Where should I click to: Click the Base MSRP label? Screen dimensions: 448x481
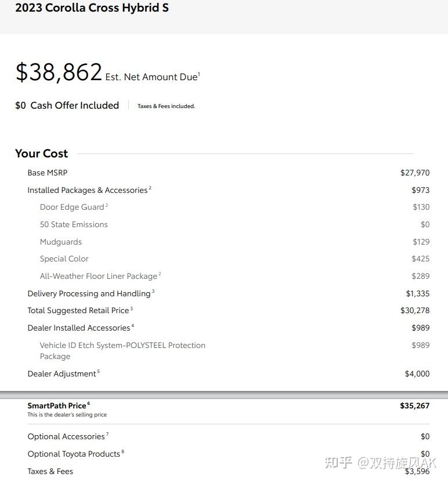(x=48, y=173)
